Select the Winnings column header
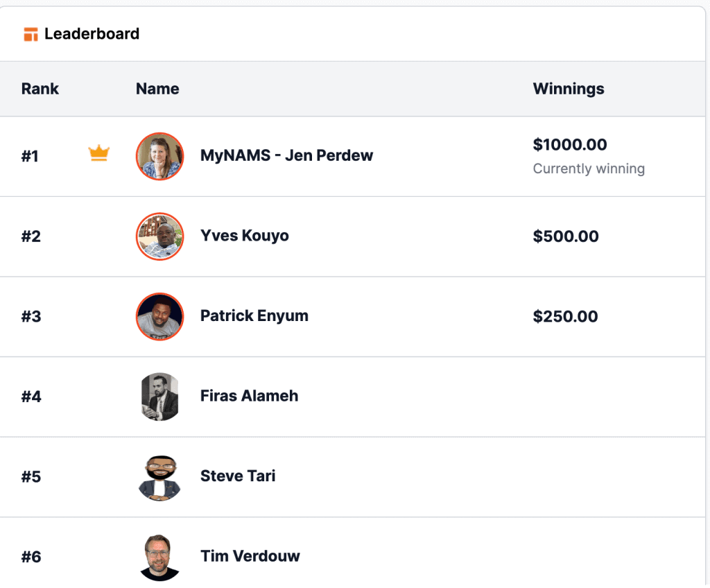 (x=569, y=89)
